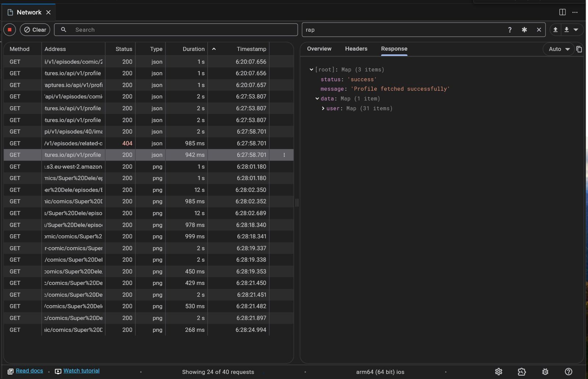Open the Read docs link

click(x=29, y=371)
